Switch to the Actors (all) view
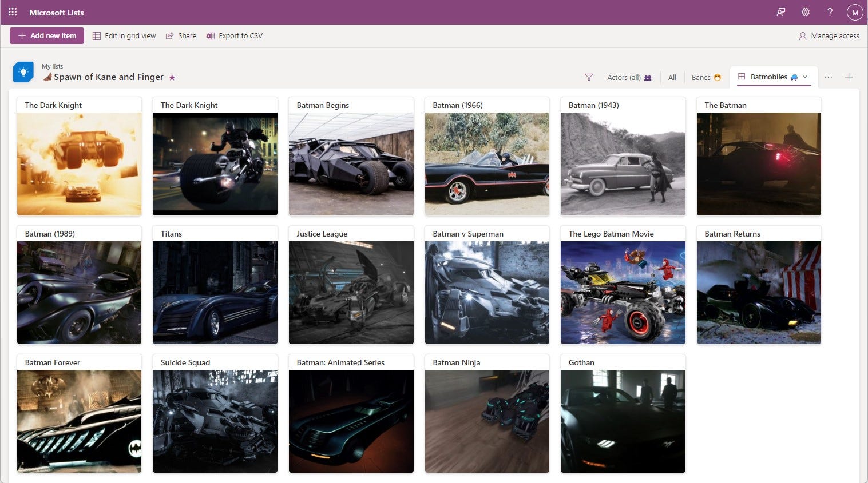Screen dimensions: 868x483 [629, 77]
